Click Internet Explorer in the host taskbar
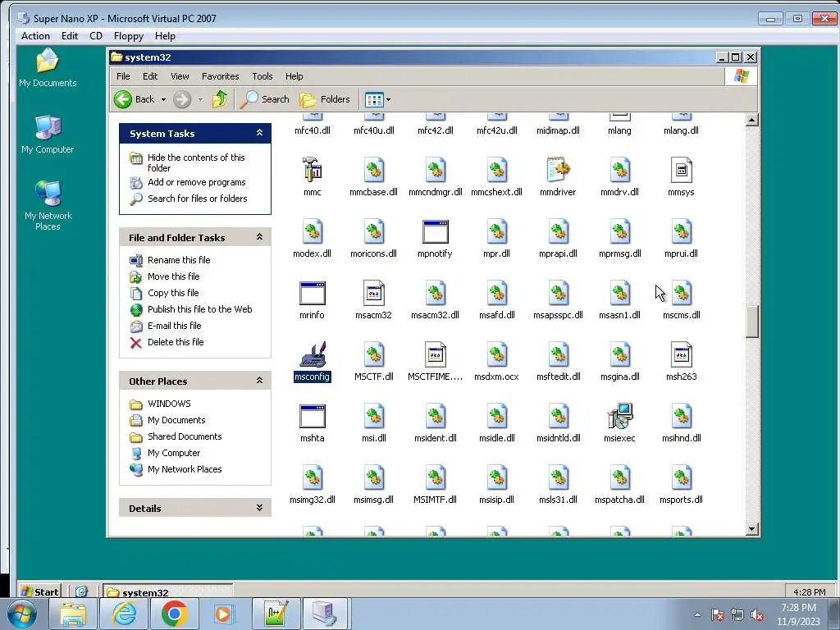Viewport: 840px width, 630px height. tap(125, 614)
